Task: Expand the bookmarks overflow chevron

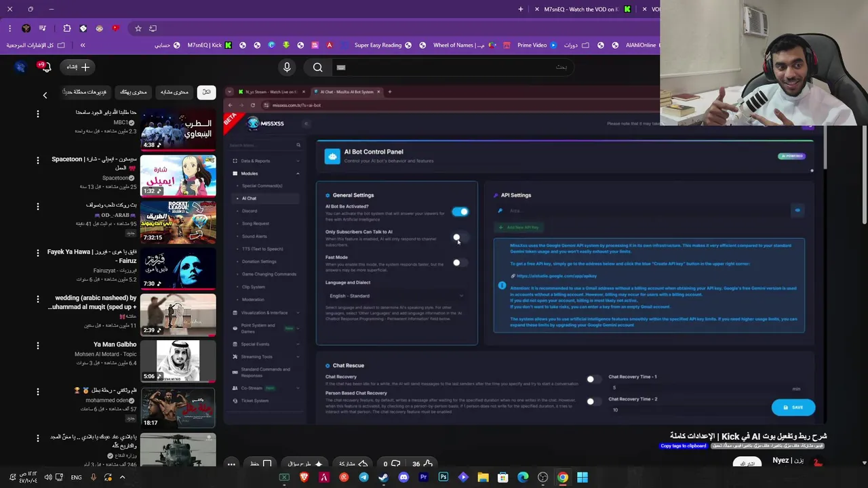Action: 83,45
